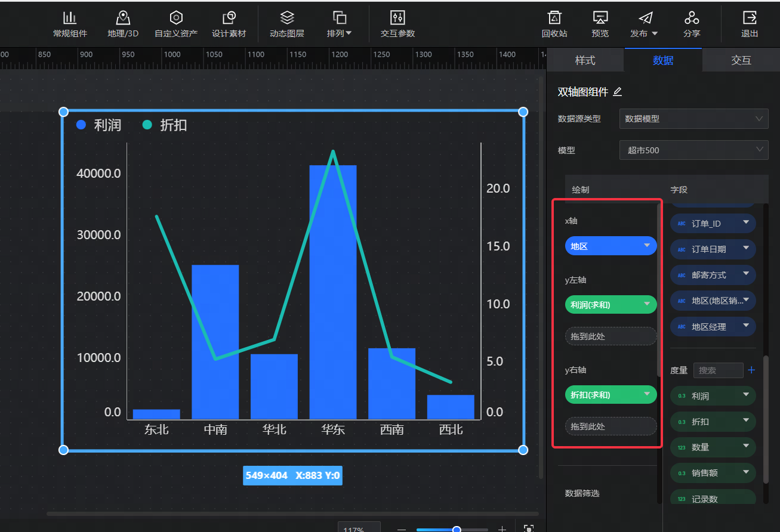Image resolution: width=780 pixels, height=532 pixels.
Task: Click the 分享 share icon
Action: (692, 18)
